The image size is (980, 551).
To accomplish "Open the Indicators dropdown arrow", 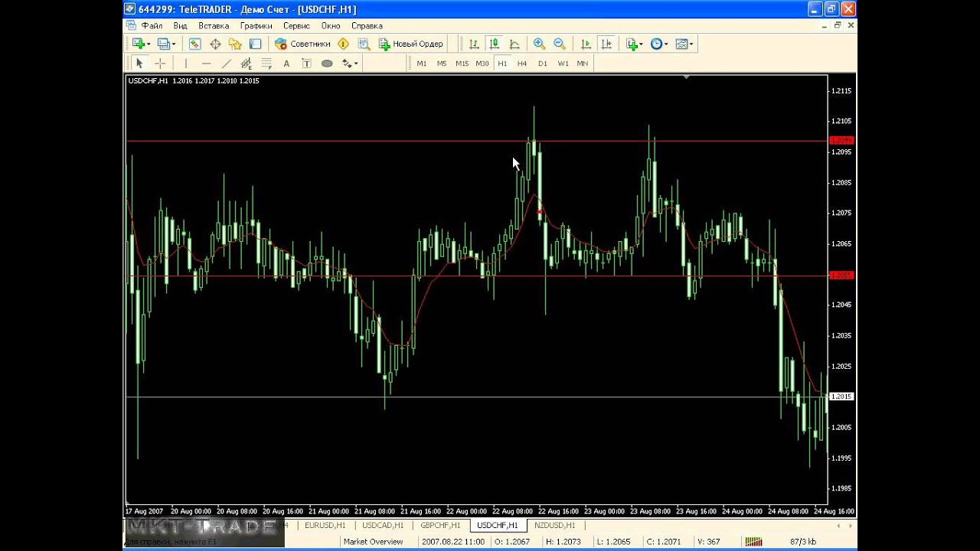I will coord(642,44).
